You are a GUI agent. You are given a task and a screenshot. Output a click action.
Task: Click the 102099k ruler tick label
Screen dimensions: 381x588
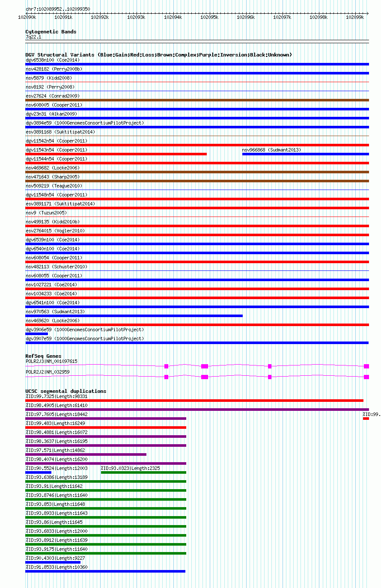(x=355, y=17)
